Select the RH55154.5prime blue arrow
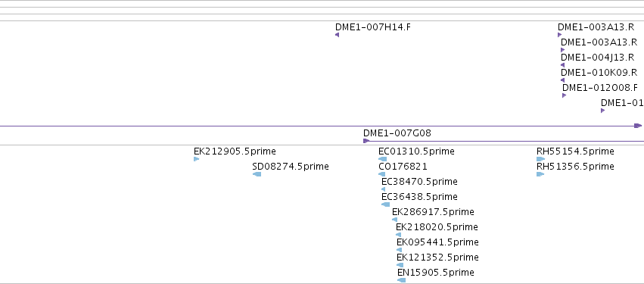 pyautogui.click(x=540, y=159)
